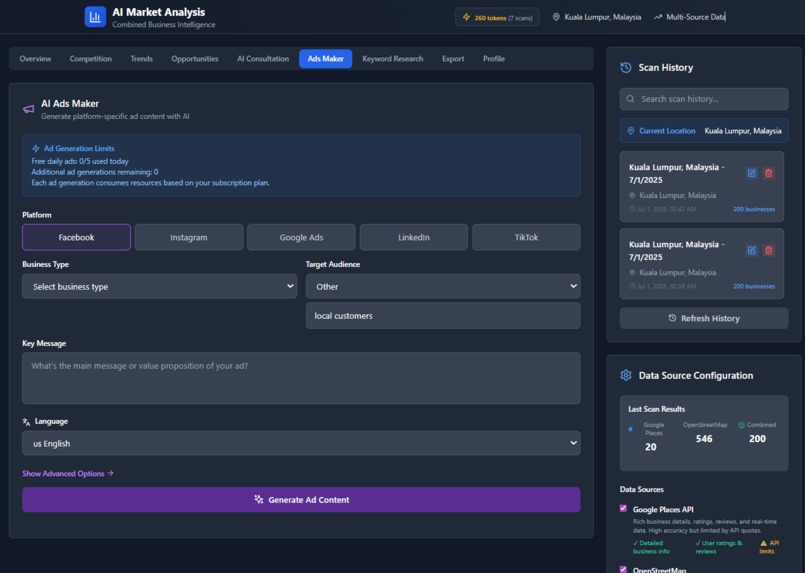Select the Instagram platform

click(x=189, y=237)
